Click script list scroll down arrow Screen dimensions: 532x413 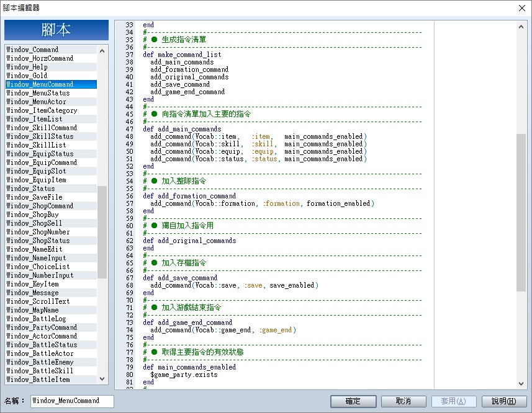102,379
